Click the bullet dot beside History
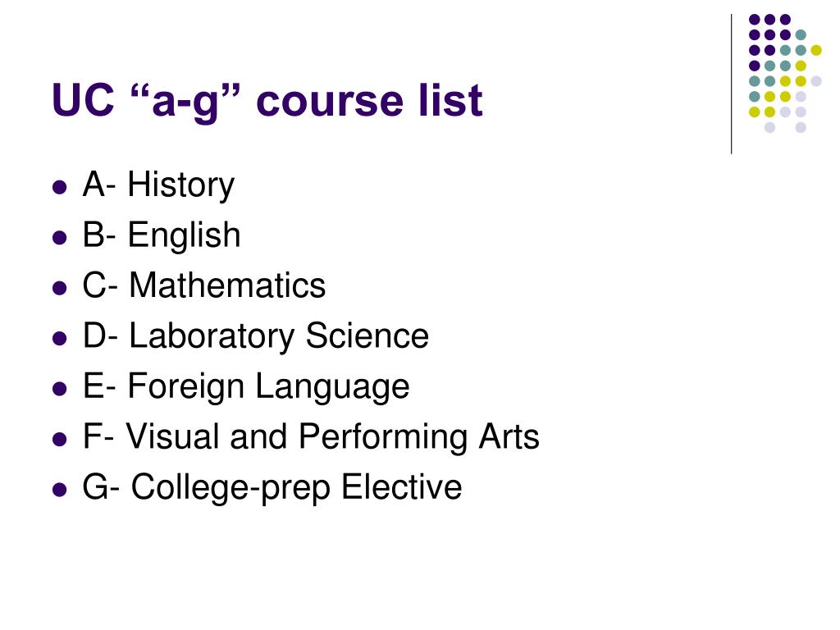 [60, 187]
